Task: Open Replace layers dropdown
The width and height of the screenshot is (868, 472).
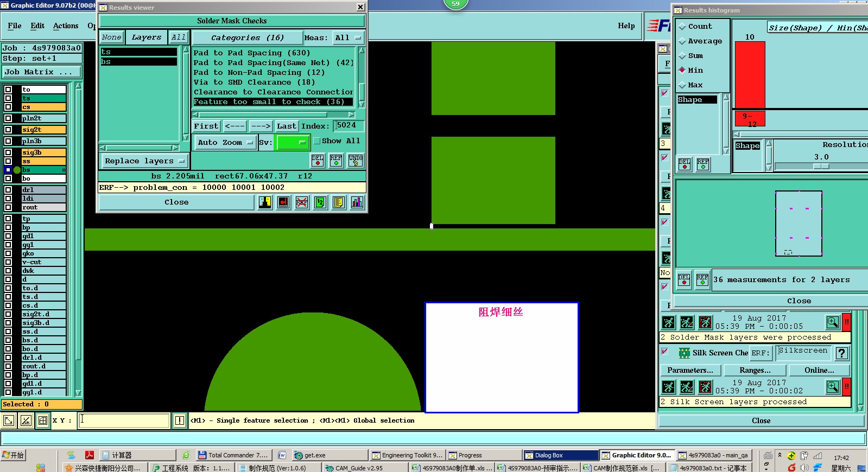Action: tap(144, 161)
